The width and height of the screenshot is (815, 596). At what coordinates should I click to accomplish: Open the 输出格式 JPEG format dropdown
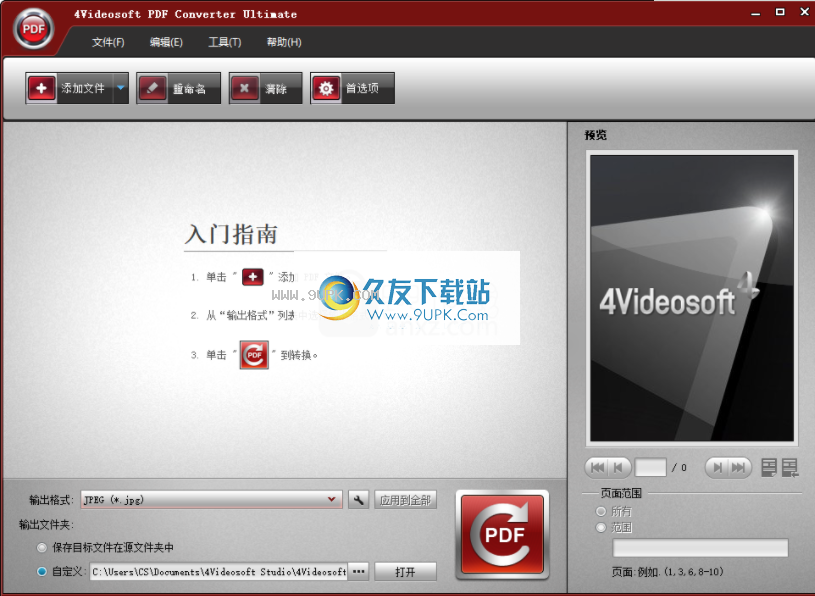click(x=212, y=500)
